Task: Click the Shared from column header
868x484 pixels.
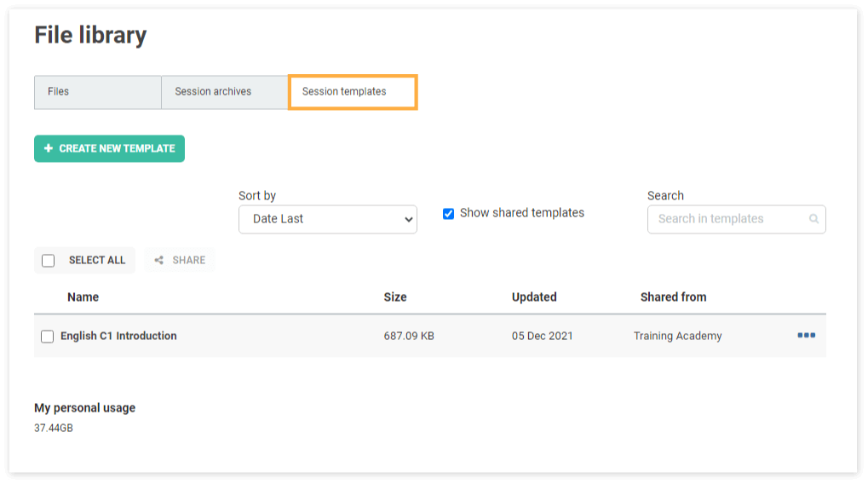Action: tap(673, 297)
